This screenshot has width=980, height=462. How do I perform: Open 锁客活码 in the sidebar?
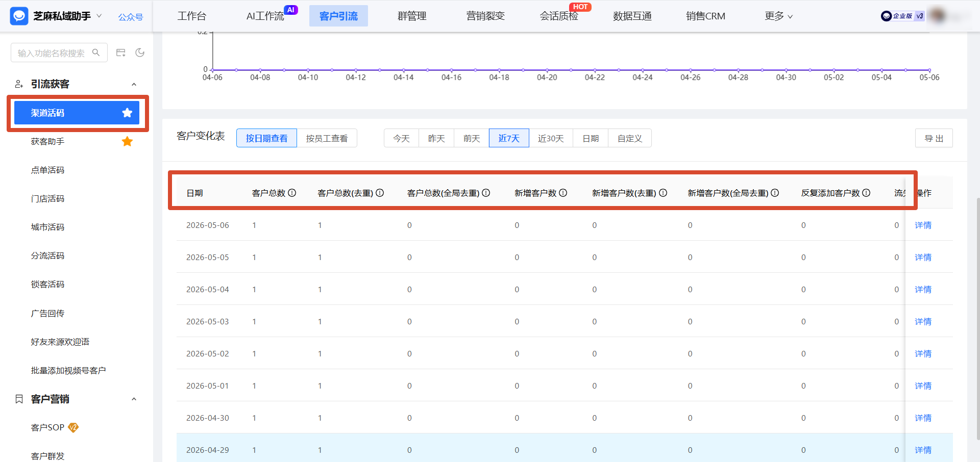coord(47,284)
